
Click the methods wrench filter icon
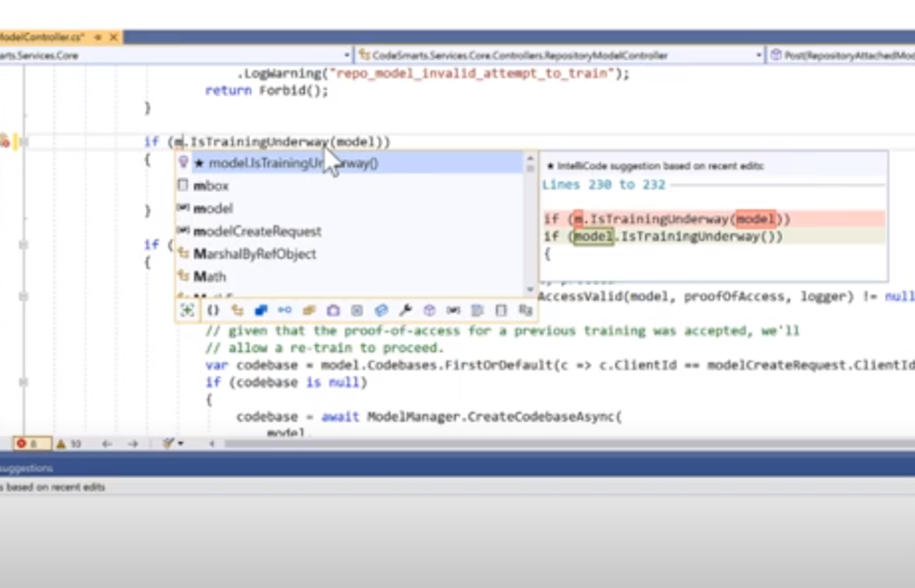click(406, 310)
